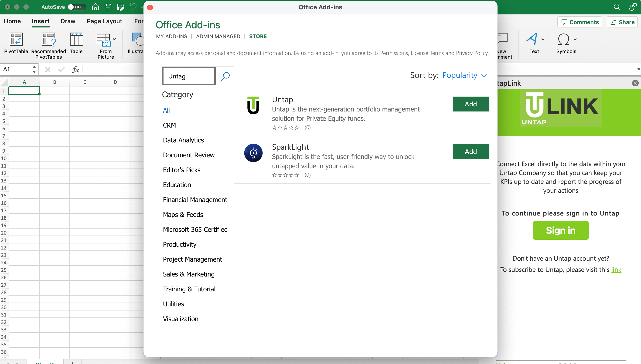Image resolution: width=641 pixels, height=364 pixels.
Task: Open the SparkLight add-in title
Action: pos(290,147)
